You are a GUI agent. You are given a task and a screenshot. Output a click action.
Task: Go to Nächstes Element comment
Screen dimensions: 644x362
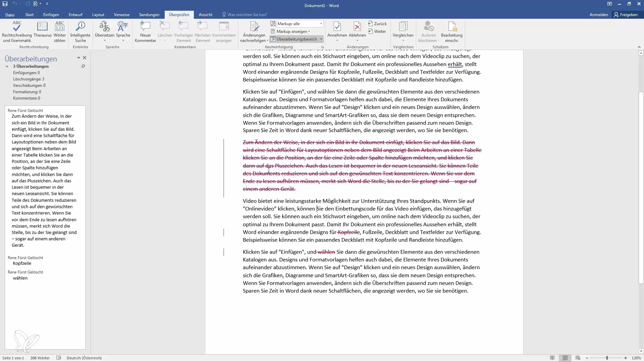tap(203, 32)
